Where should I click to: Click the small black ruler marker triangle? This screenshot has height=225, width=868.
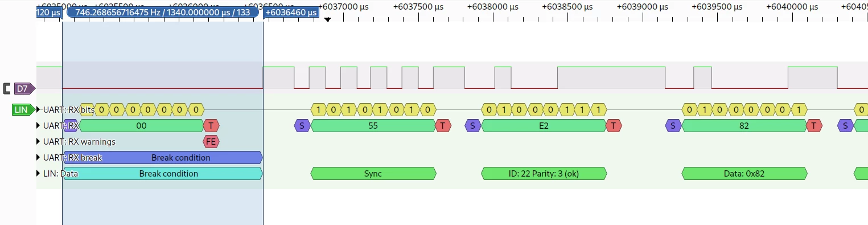[327, 20]
